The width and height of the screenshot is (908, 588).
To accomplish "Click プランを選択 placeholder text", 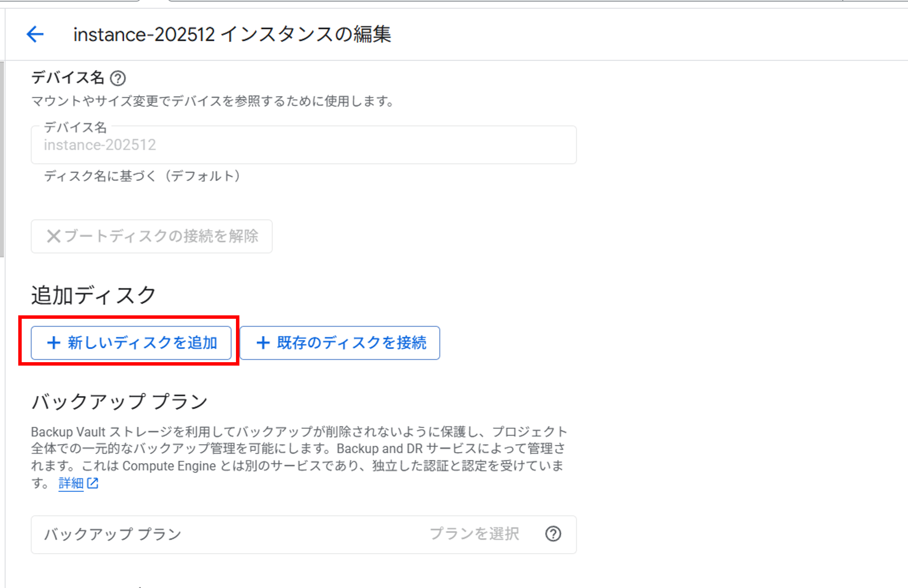I will tap(474, 534).
